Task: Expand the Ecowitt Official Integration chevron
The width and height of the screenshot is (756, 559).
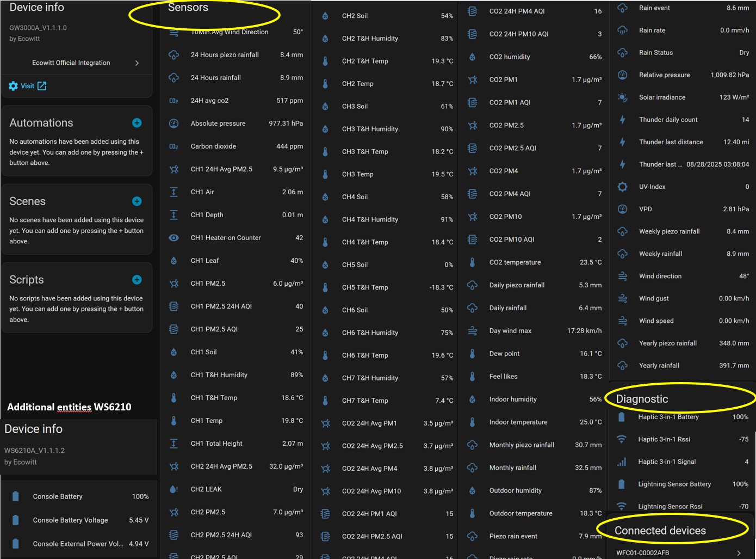Action: click(x=137, y=63)
